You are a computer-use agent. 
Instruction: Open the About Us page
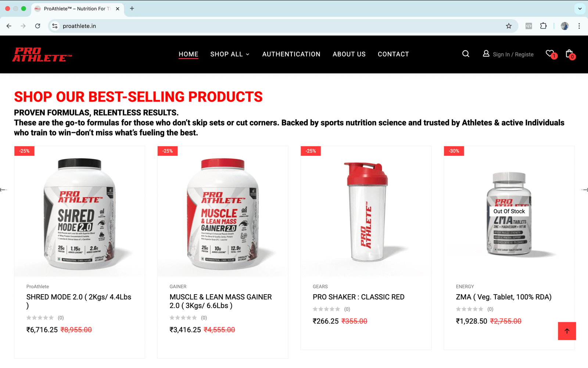tap(349, 54)
